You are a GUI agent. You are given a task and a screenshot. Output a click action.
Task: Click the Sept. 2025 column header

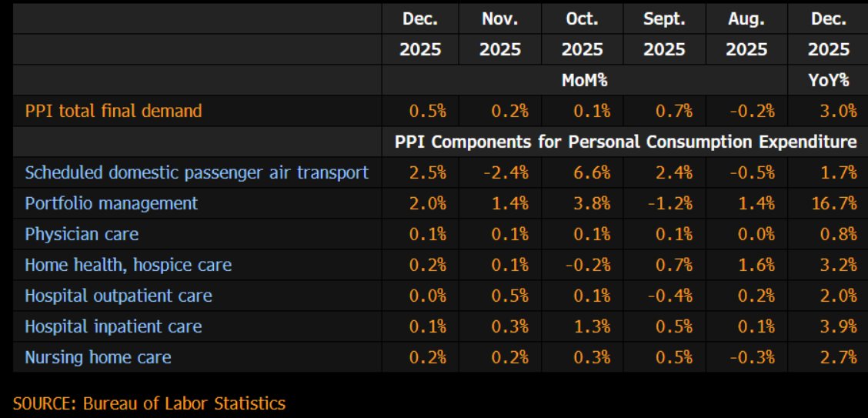click(664, 35)
